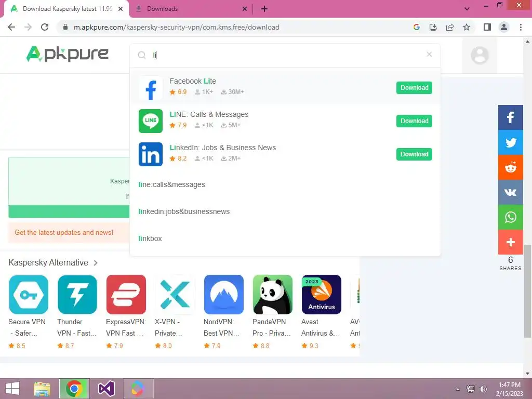This screenshot has height=399, width=532.
Task: Download LINE: Calls & Messages
Action: (x=414, y=121)
